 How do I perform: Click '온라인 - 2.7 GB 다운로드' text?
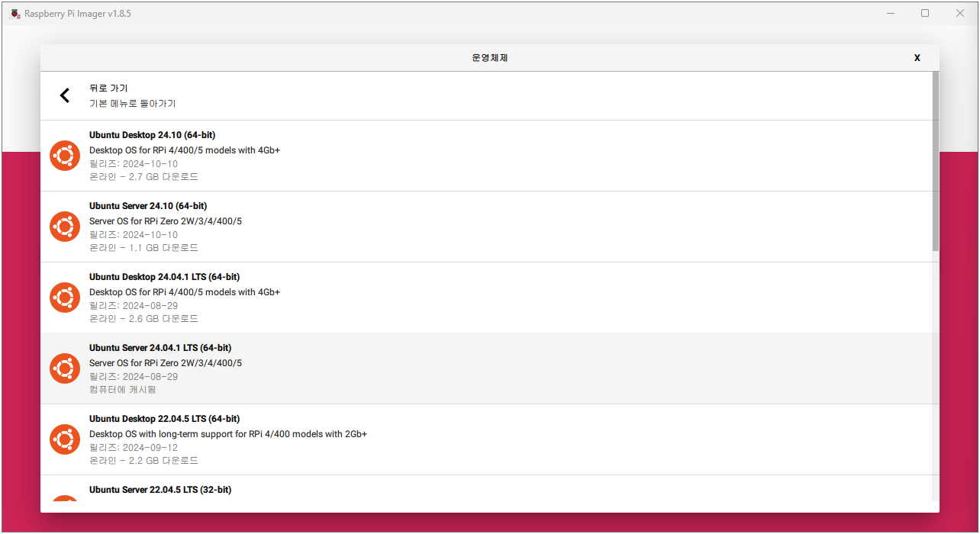(x=143, y=177)
